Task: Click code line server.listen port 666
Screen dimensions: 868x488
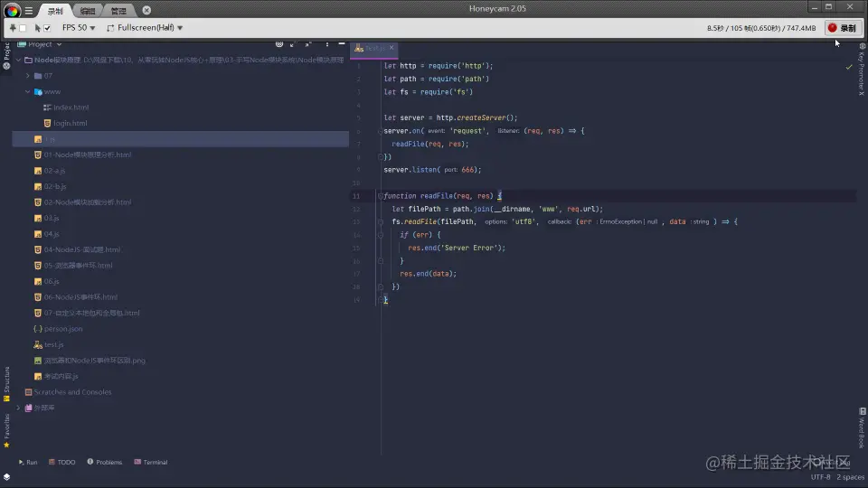Action: point(432,170)
